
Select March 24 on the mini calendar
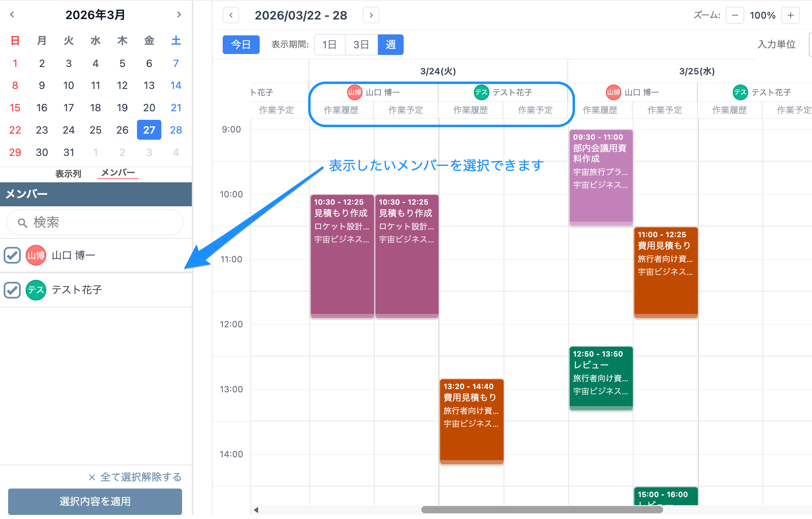coord(69,130)
